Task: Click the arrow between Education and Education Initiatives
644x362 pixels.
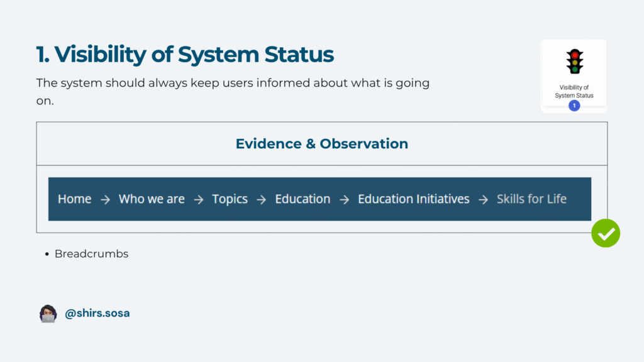Action: 344,199
